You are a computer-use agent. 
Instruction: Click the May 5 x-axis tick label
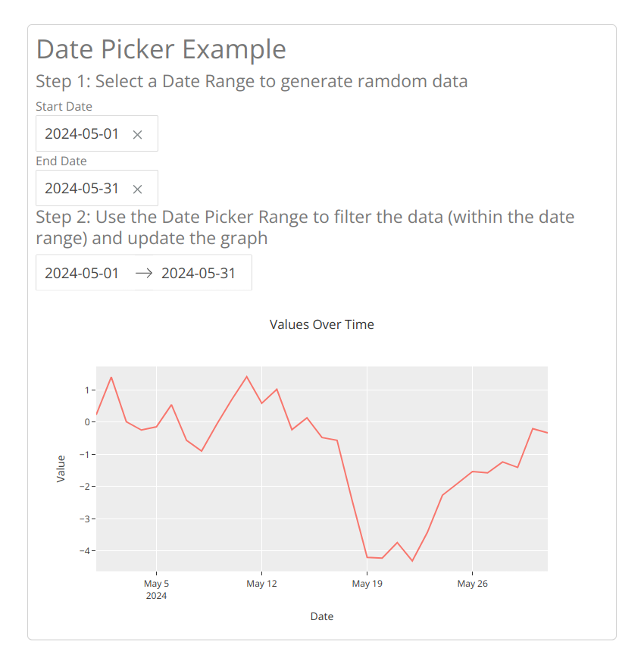click(x=156, y=583)
